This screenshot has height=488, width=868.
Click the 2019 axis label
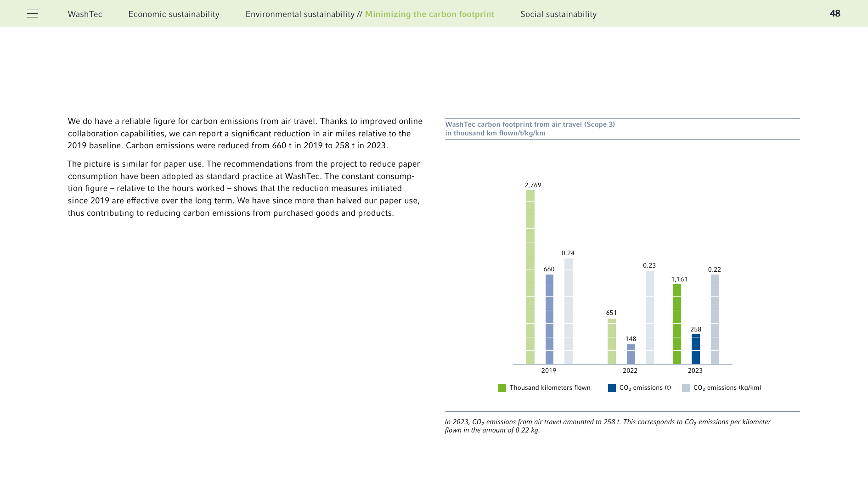pos(549,370)
